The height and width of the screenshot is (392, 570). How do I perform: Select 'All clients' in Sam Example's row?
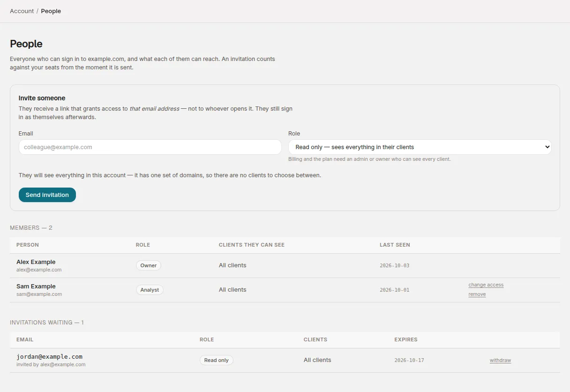(x=232, y=290)
